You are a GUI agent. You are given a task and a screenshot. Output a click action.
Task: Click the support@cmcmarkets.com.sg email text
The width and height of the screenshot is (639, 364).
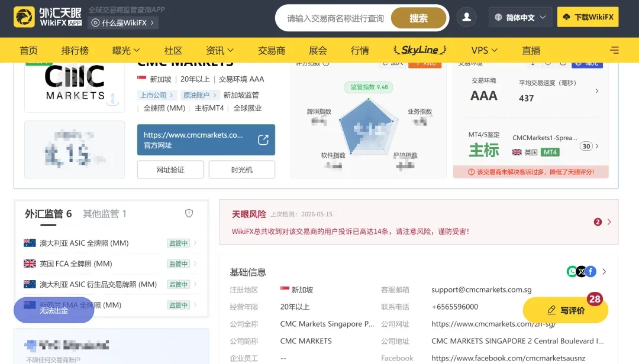(481, 290)
